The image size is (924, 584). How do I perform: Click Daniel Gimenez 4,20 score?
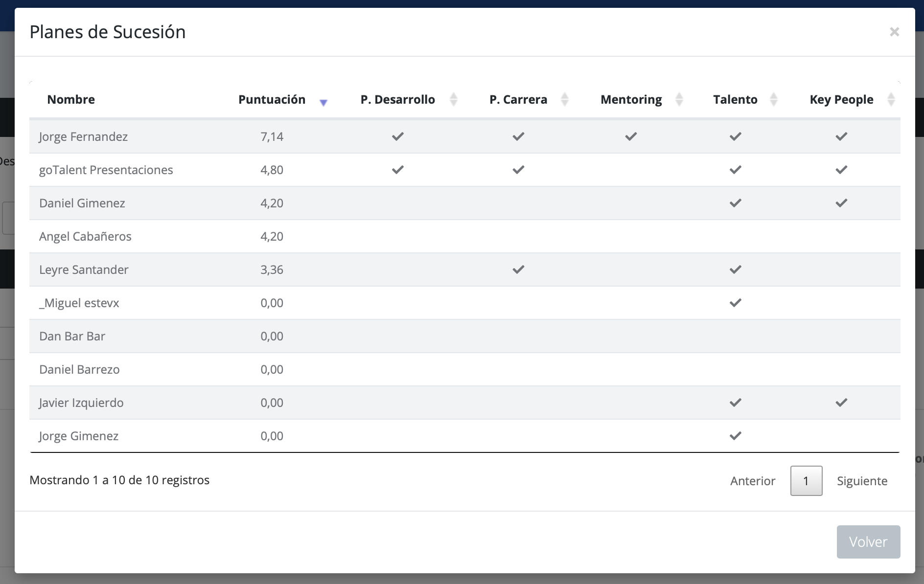pyautogui.click(x=272, y=203)
